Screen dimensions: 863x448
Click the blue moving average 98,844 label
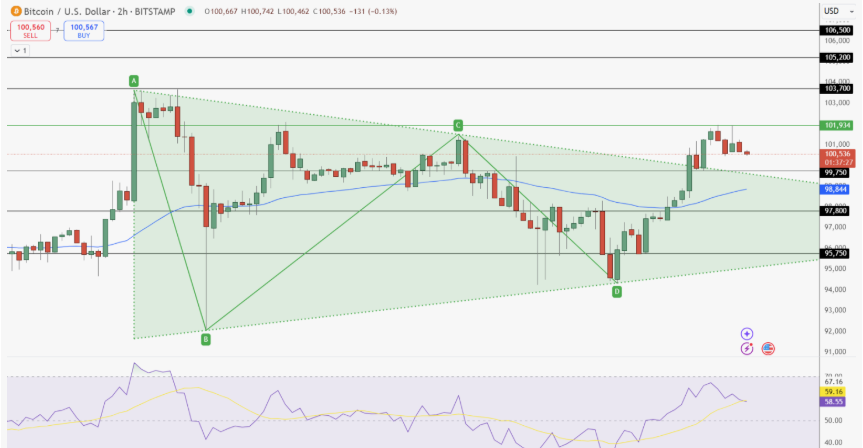(835, 189)
